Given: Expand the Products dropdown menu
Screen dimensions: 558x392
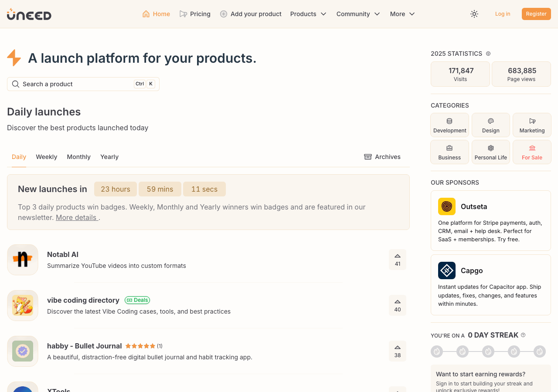Looking at the screenshot, I should 309,14.
